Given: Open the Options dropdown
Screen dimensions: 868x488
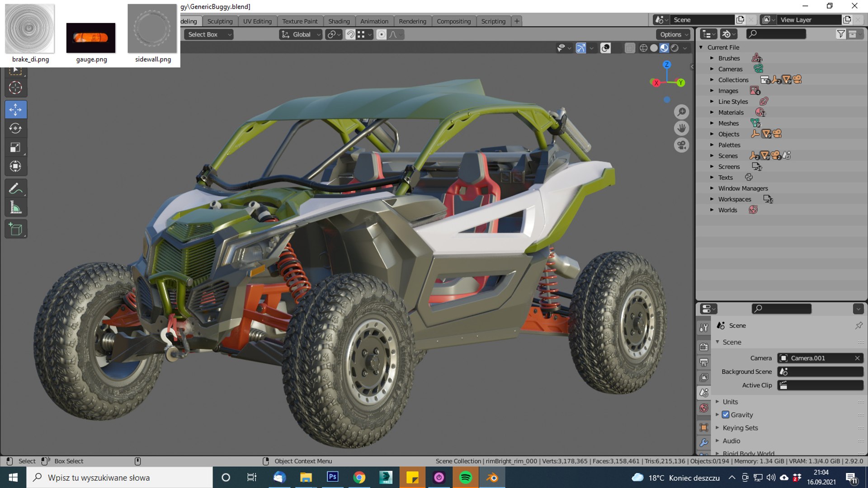Looking at the screenshot, I should tap(674, 34).
